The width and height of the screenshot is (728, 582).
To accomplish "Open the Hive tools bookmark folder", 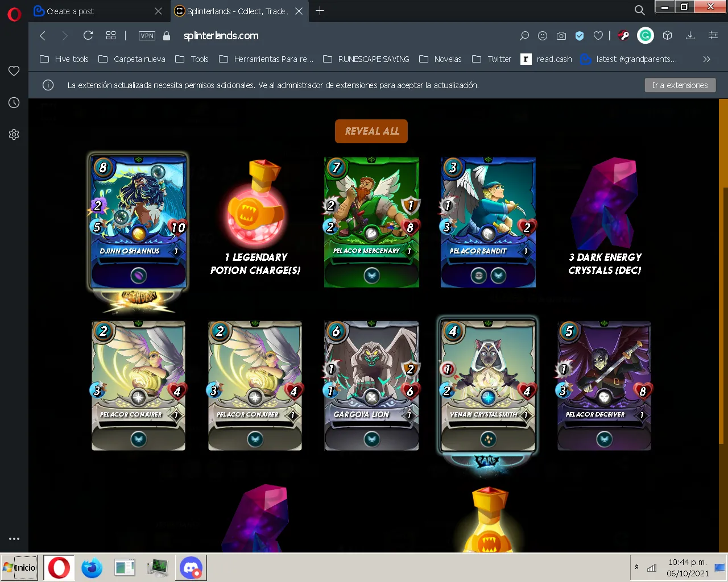I will tap(64, 59).
